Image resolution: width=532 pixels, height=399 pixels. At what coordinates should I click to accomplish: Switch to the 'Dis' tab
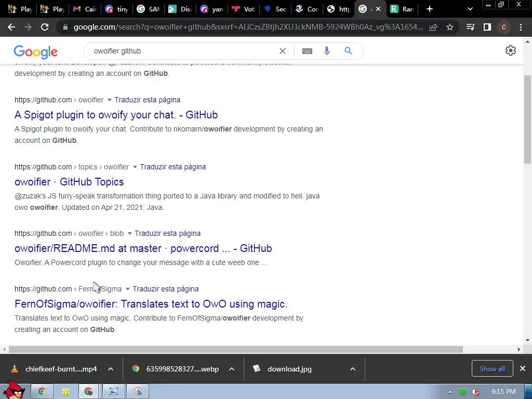180,9
